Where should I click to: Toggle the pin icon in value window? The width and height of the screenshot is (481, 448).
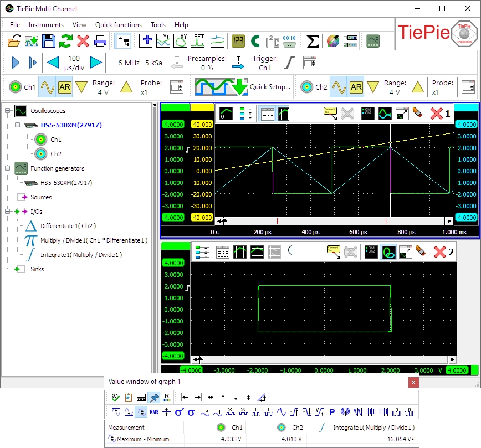[155, 397]
